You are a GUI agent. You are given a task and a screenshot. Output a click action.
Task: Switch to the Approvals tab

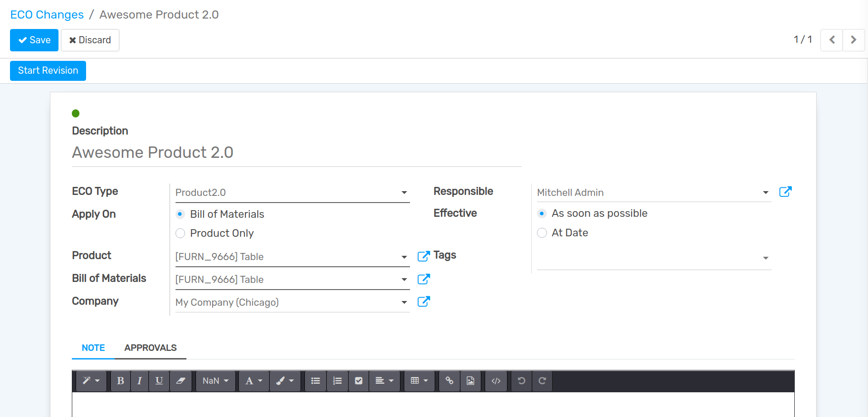coord(150,348)
